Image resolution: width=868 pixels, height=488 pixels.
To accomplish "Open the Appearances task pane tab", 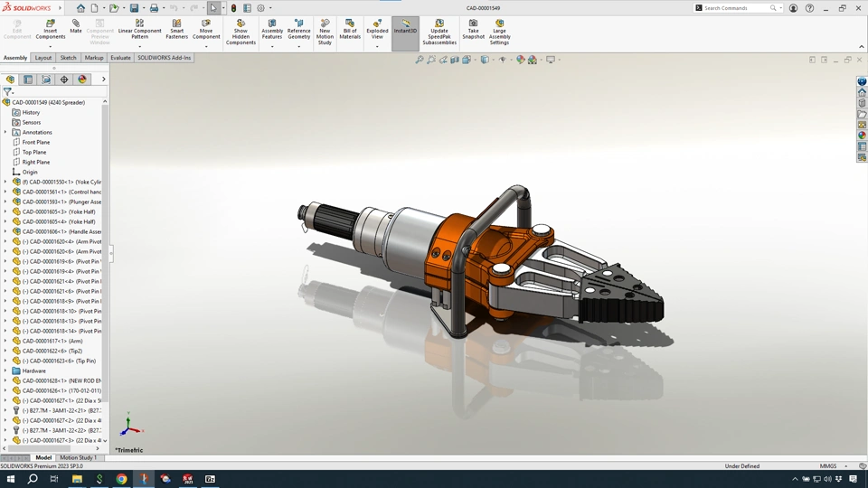I will (x=862, y=136).
